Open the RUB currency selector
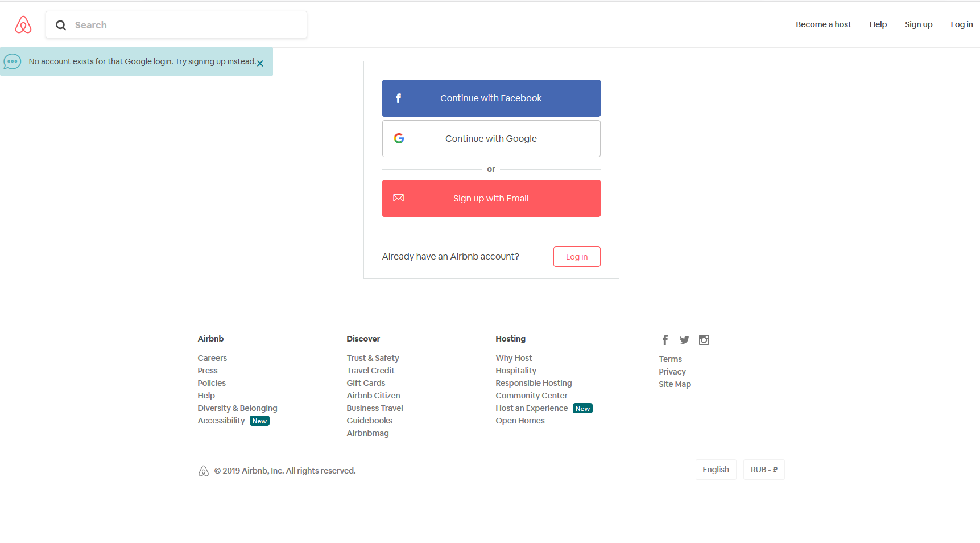980x543 pixels. tap(764, 470)
